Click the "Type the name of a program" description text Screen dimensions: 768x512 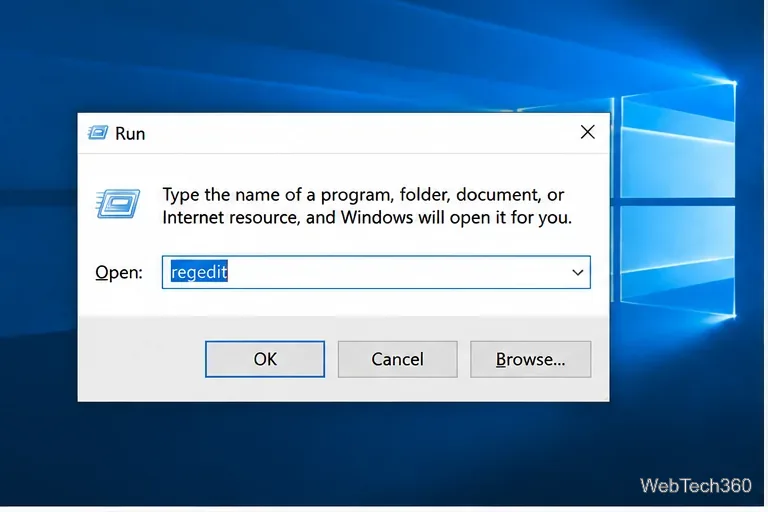(367, 206)
